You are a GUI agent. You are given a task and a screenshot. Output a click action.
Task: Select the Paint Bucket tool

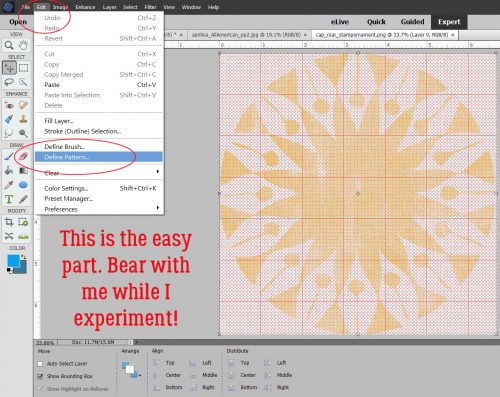(9, 171)
